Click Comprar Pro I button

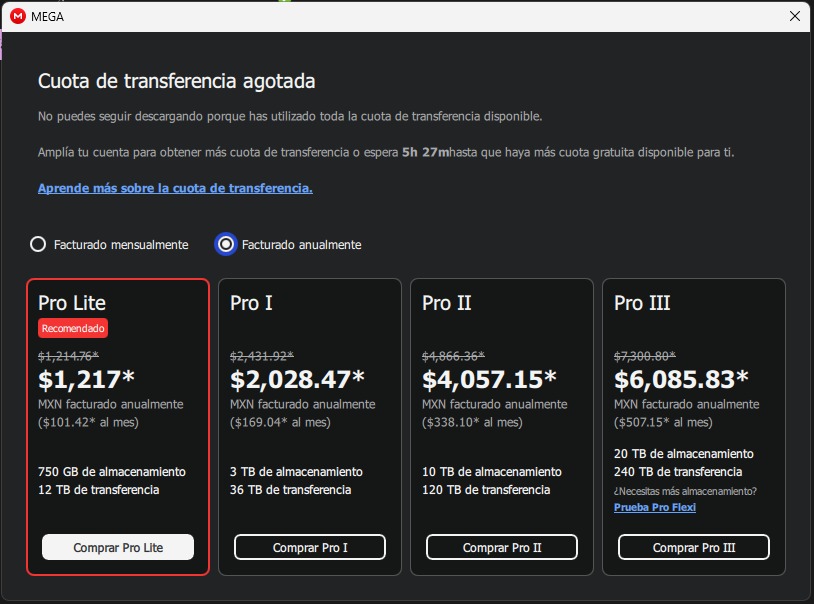coord(310,547)
